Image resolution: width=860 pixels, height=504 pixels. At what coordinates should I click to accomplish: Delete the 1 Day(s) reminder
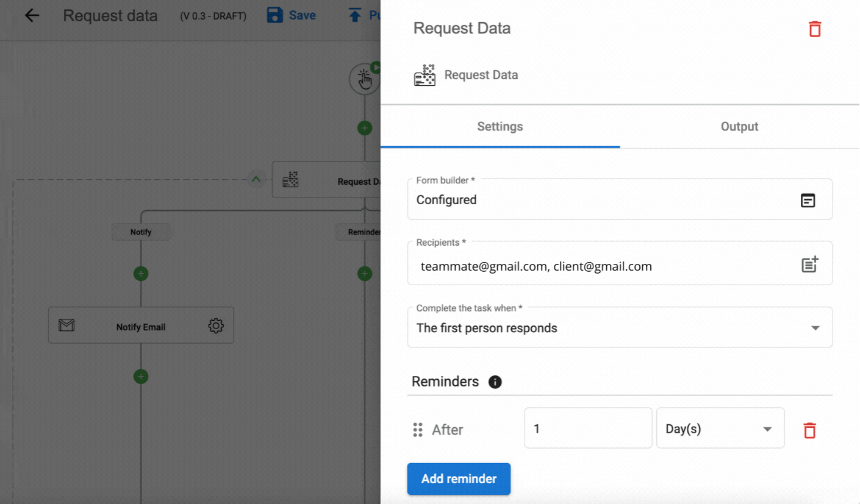(809, 430)
